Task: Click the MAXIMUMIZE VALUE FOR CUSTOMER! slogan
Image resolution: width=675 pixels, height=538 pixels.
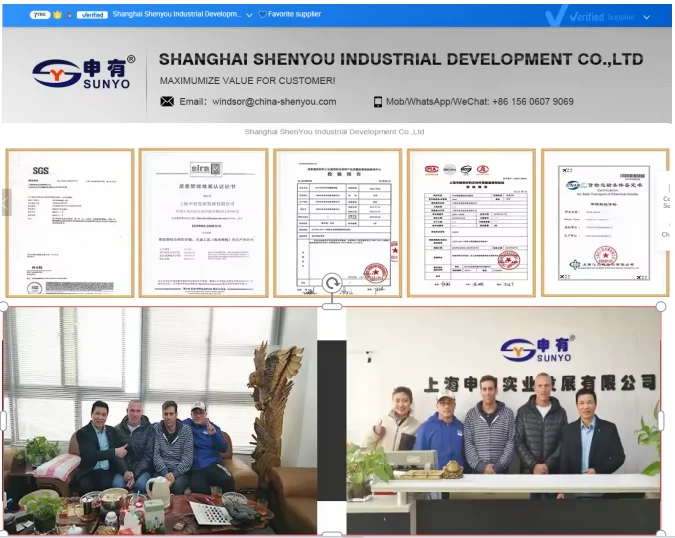Action: (x=248, y=80)
